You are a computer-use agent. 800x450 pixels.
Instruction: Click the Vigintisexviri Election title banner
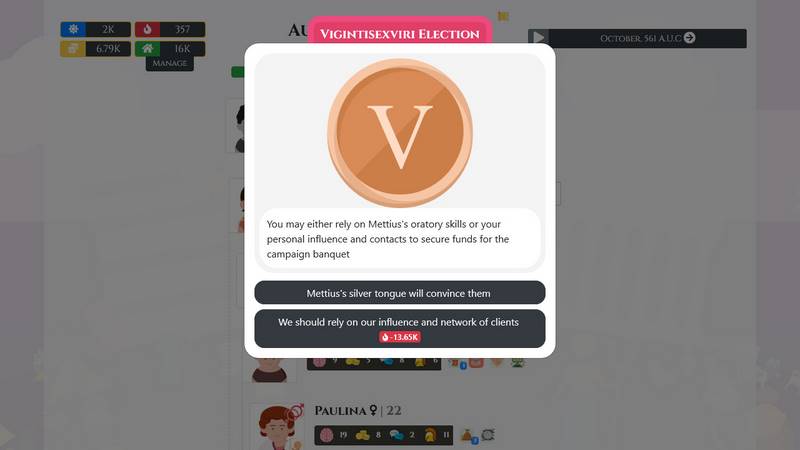click(399, 34)
